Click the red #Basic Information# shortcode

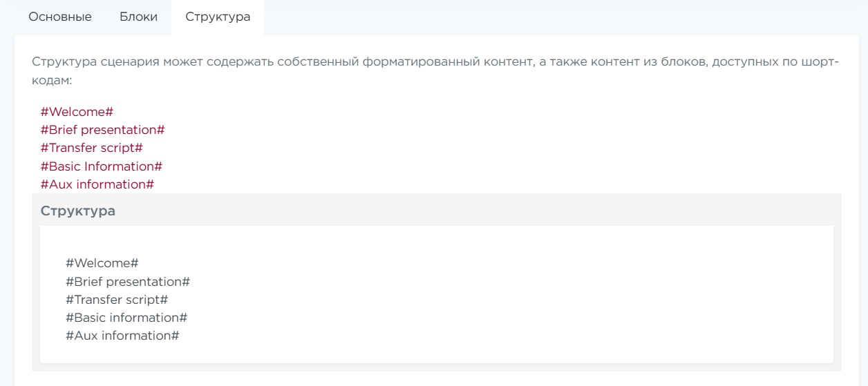(101, 166)
